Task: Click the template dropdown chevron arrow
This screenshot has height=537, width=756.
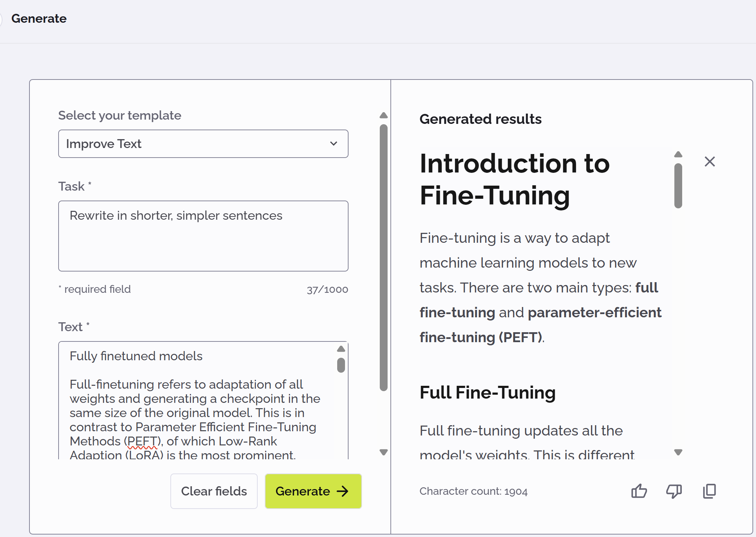Action: point(333,144)
